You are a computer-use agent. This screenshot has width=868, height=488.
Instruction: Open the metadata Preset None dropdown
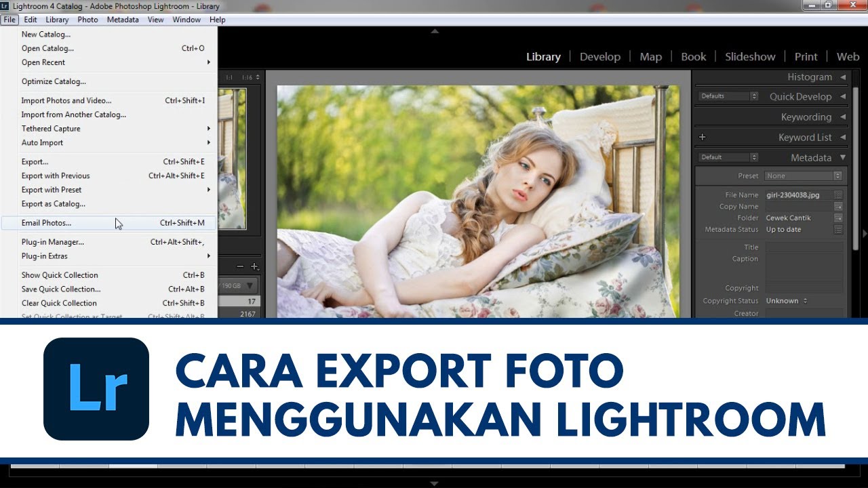804,176
